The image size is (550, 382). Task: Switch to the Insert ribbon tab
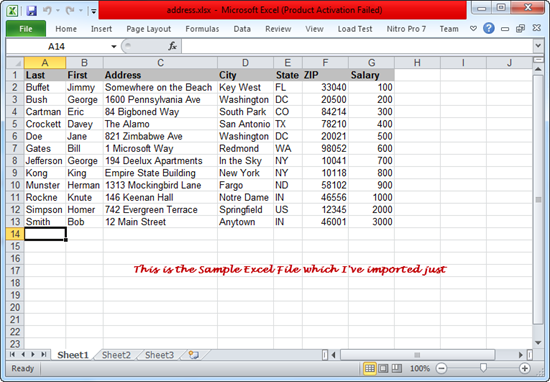tap(101, 29)
